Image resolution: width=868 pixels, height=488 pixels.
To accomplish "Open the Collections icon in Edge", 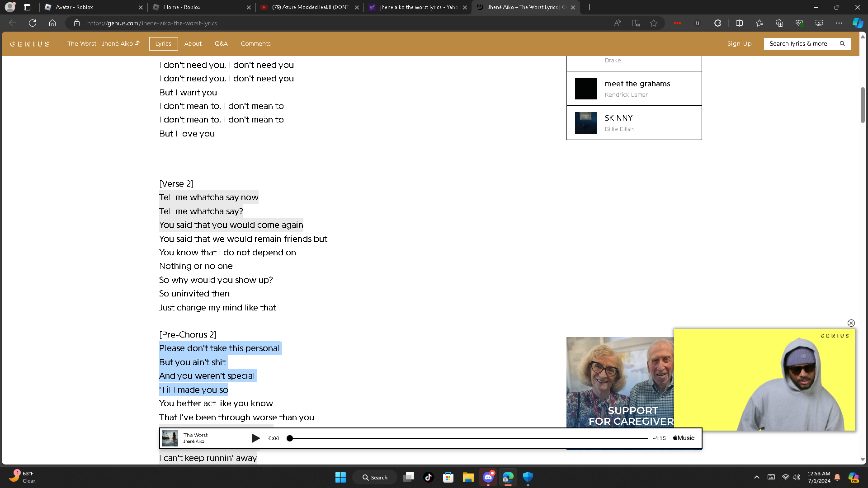I will (779, 23).
